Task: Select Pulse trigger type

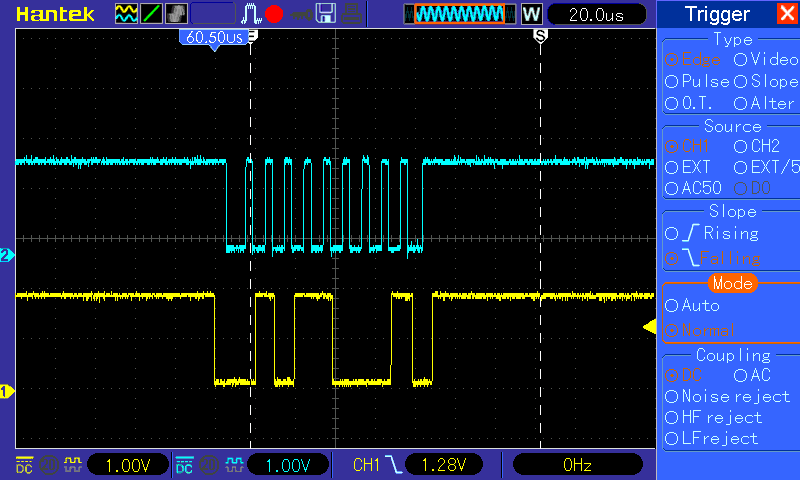Action: pos(697,81)
